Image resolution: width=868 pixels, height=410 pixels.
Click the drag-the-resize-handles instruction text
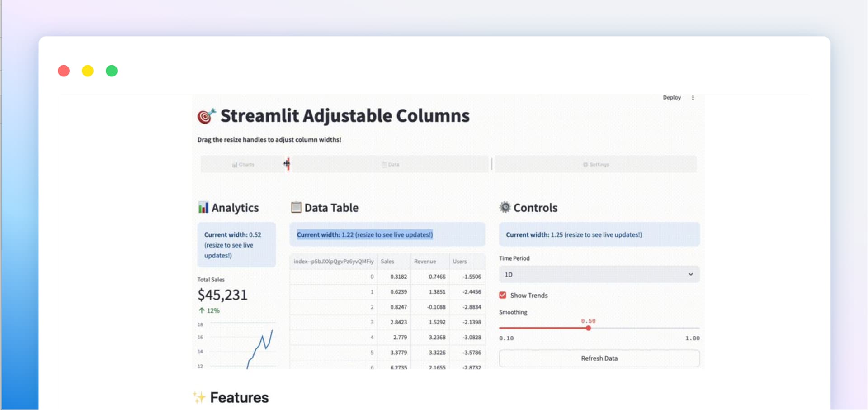[x=269, y=140]
